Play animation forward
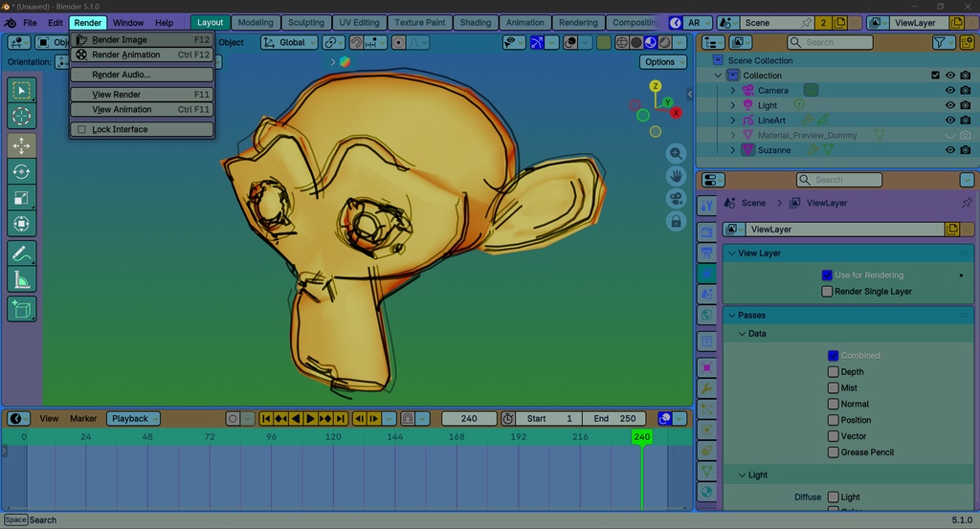The width and height of the screenshot is (980, 529). click(311, 418)
